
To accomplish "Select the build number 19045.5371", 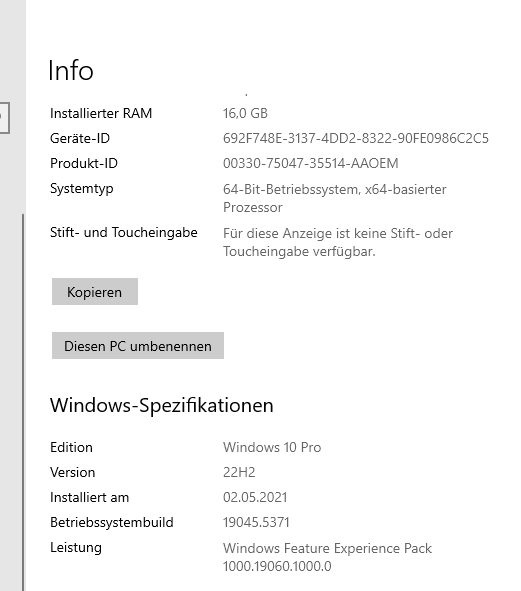I will pyautogui.click(x=256, y=522).
